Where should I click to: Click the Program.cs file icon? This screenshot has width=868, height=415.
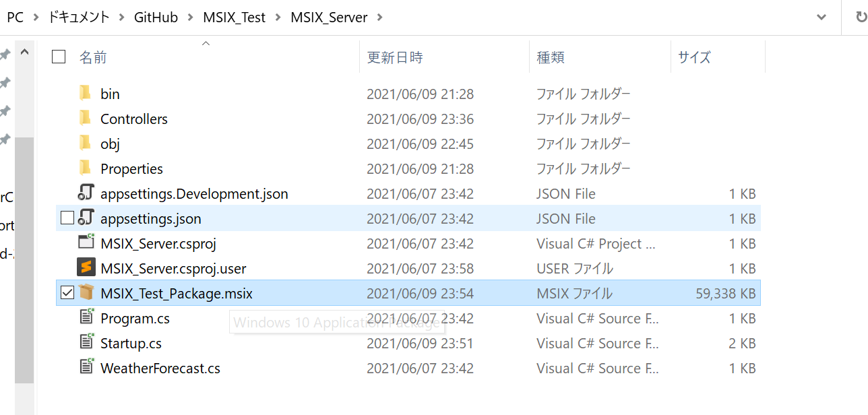point(86,317)
